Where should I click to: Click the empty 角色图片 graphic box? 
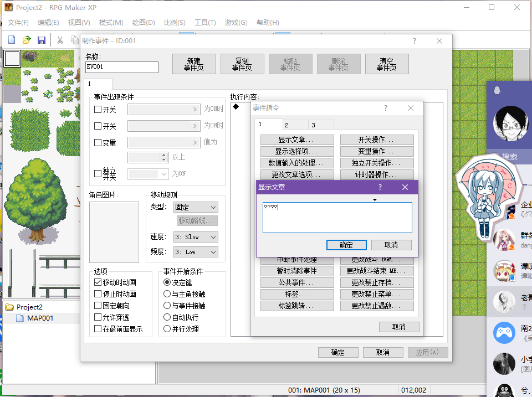tap(114, 232)
